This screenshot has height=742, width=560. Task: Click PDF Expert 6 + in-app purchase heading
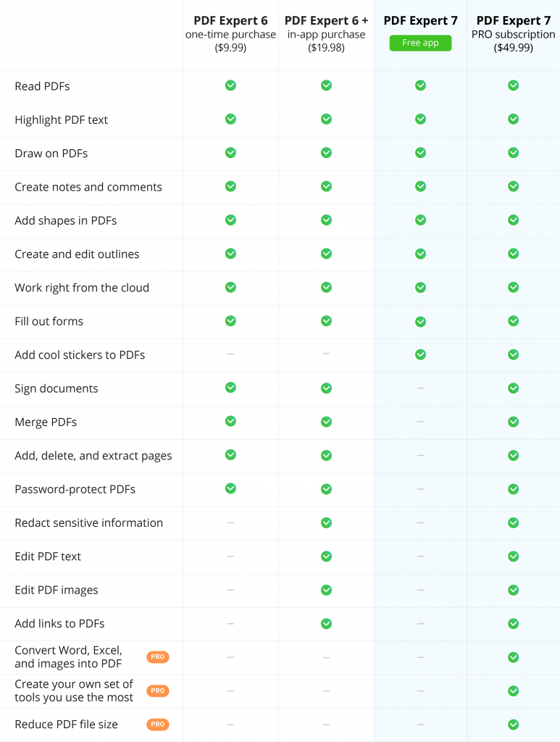326,34
